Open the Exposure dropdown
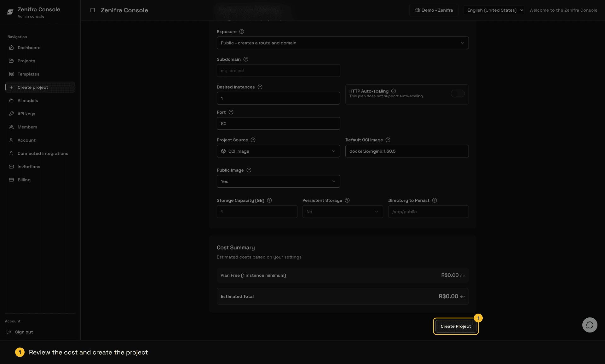This screenshot has width=605, height=364. point(343,43)
